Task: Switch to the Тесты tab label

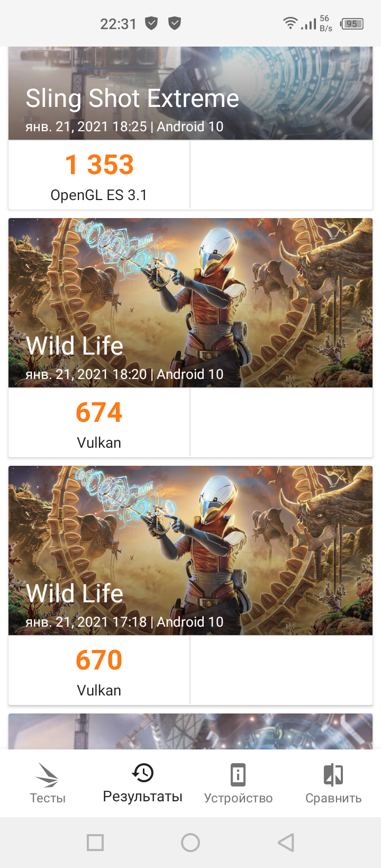Action: point(48,798)
